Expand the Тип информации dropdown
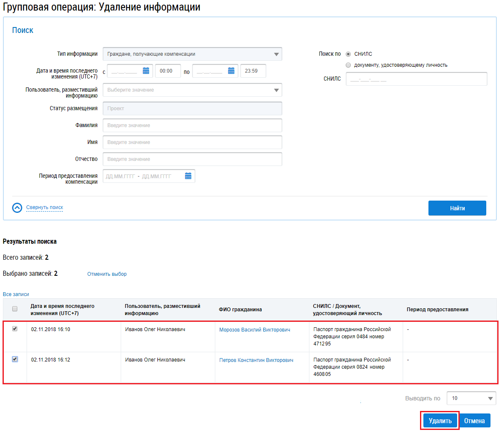Image resolution: width=504 pixels, height=435 pixels. click(x=192, y=54)
